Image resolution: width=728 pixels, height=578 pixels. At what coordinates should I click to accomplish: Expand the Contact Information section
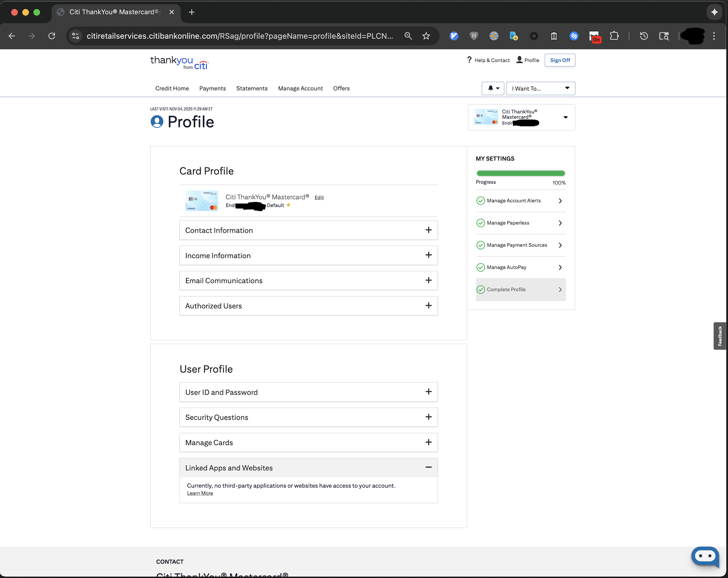428,230
